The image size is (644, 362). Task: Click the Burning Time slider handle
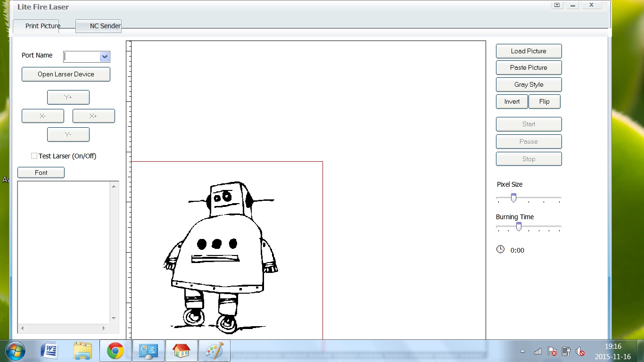(x=519, y=226)
